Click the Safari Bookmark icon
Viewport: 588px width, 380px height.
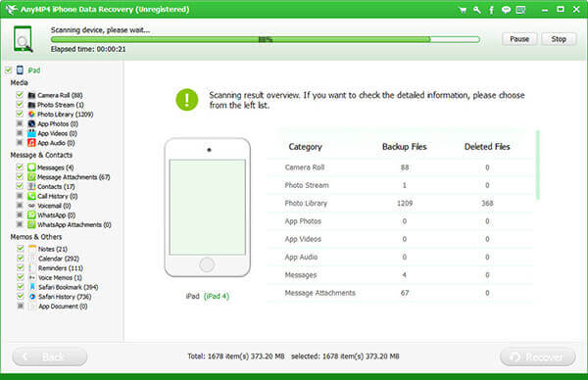tap(32, 287)
